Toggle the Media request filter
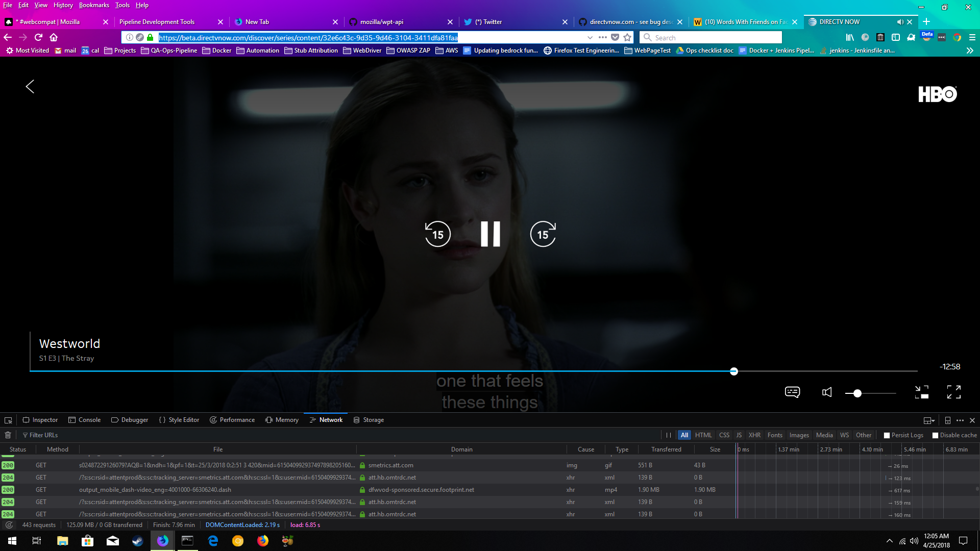This screenshot has width=980, height=551. [x=824, y=435]
